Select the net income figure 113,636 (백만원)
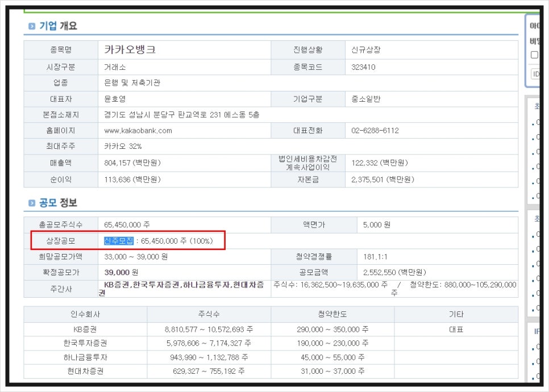 [x=132, y=180]
